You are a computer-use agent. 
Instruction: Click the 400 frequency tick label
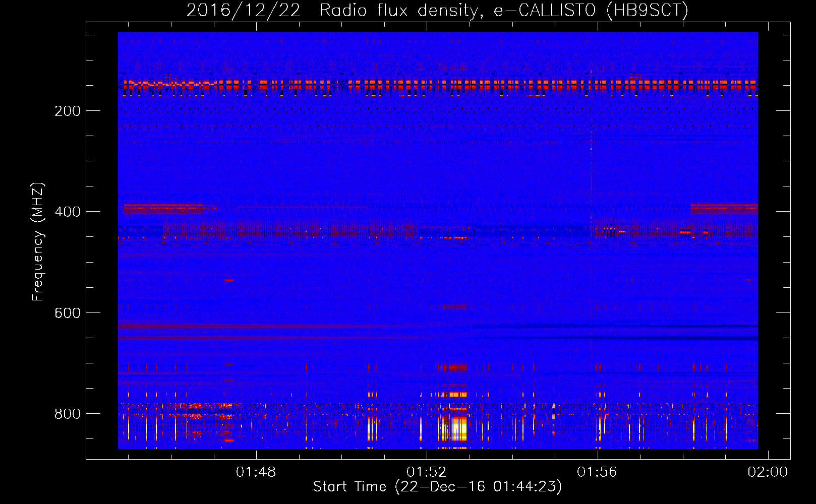tap(68, 212)
